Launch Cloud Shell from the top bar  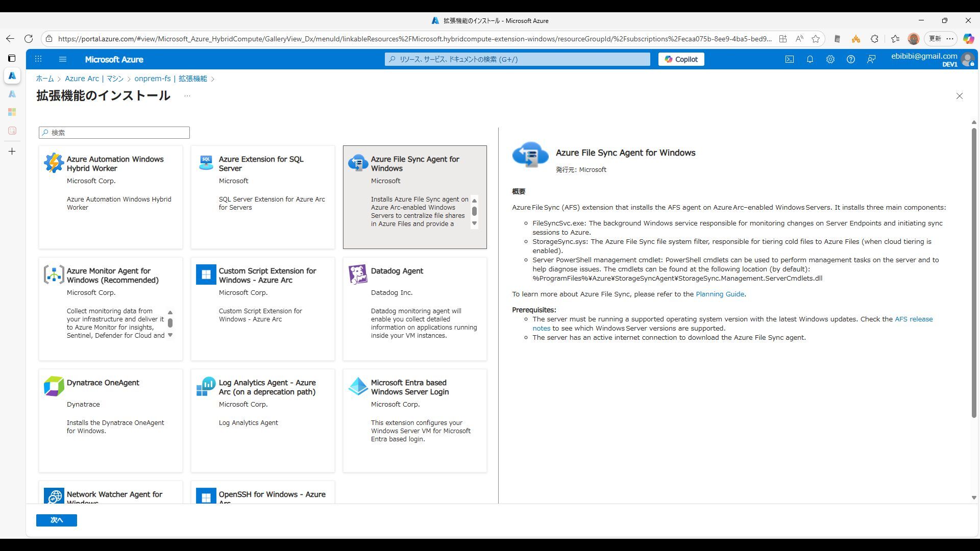pos(790,59)
